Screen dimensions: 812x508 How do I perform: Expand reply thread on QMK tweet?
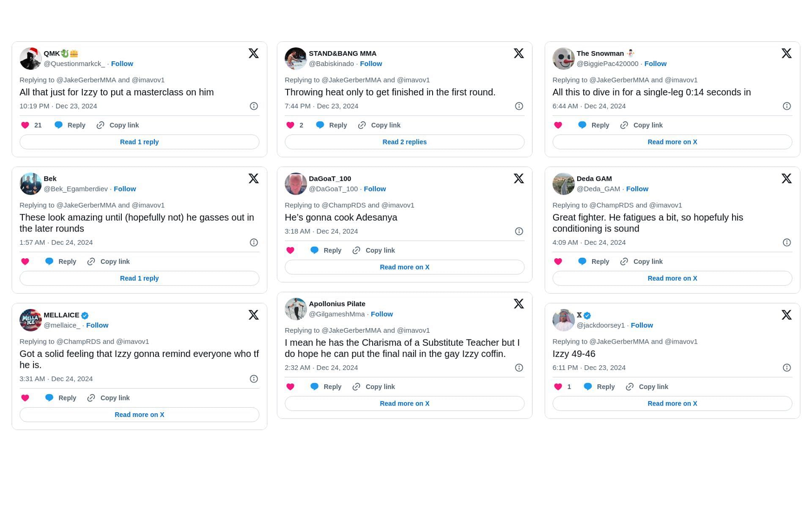(139, 142)
